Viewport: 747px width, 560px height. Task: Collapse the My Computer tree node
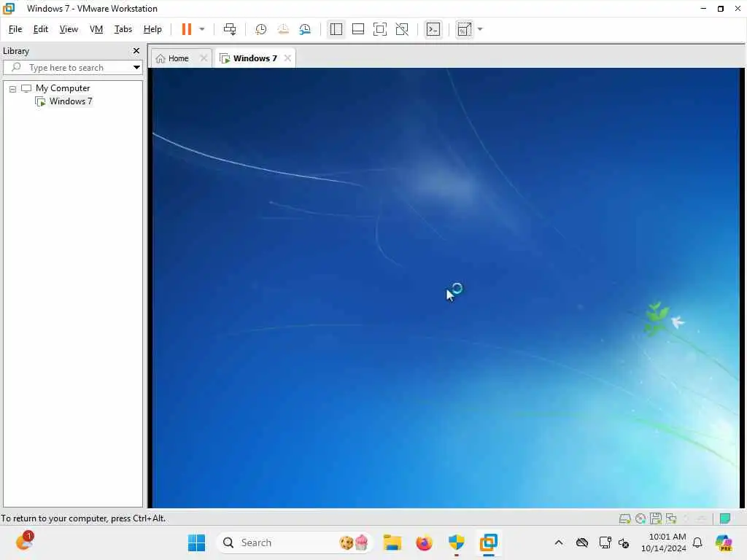pyautogui.click(x=13, y=89)
